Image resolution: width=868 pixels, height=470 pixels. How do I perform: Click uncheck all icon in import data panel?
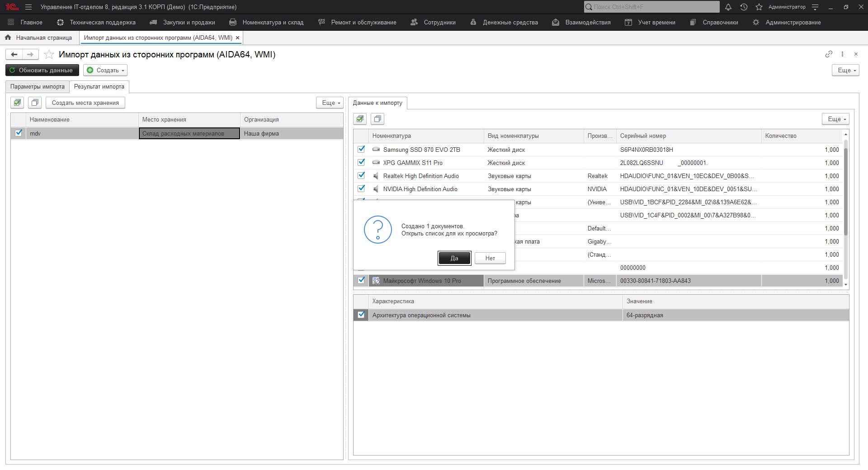pyautogui.click(x=377, y=119)
